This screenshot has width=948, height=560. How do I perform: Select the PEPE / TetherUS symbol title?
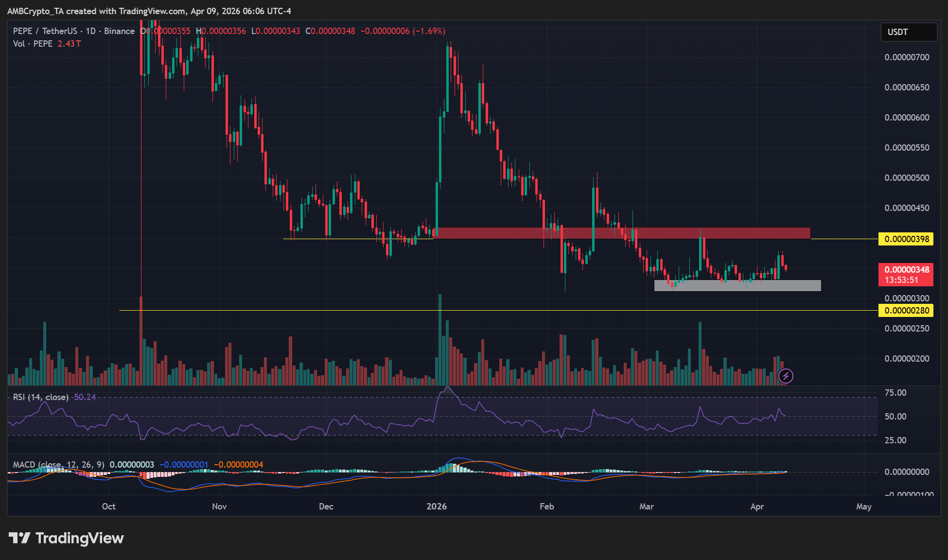[45, 31]
